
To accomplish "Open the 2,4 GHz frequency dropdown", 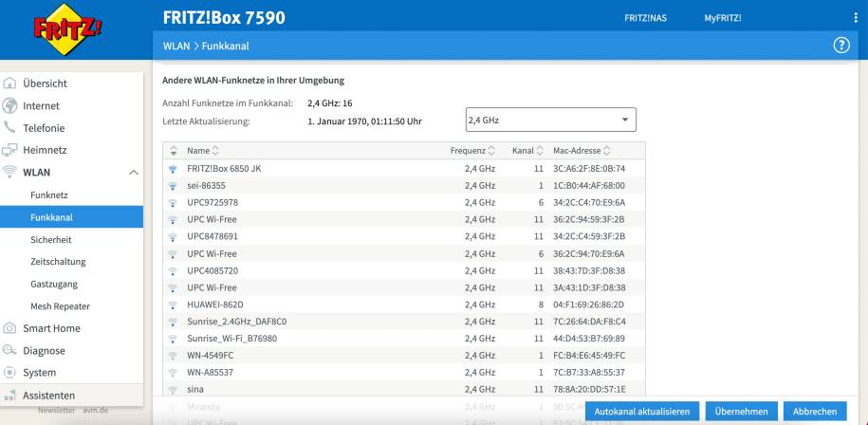I will pyautogui.click(x=551, y=120).
